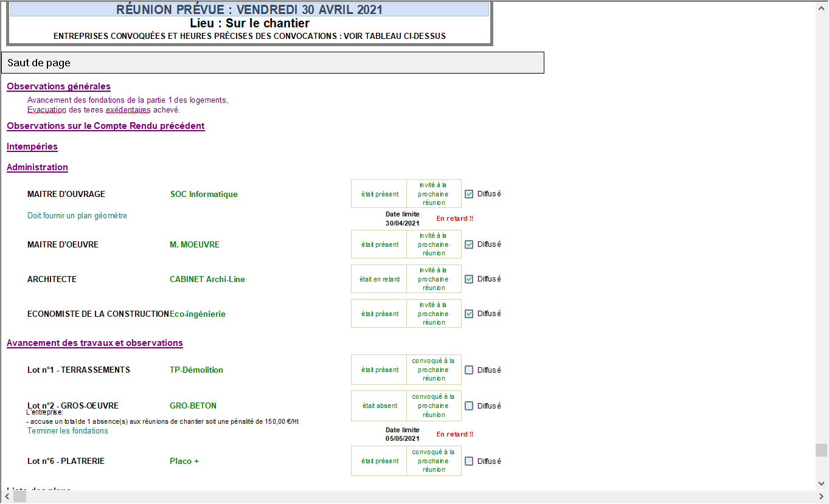This screenshot has width=829, height=504.
Task: Click 'était en retard' cell for ARCHITECTE
Action: click(x=380, y=279)
